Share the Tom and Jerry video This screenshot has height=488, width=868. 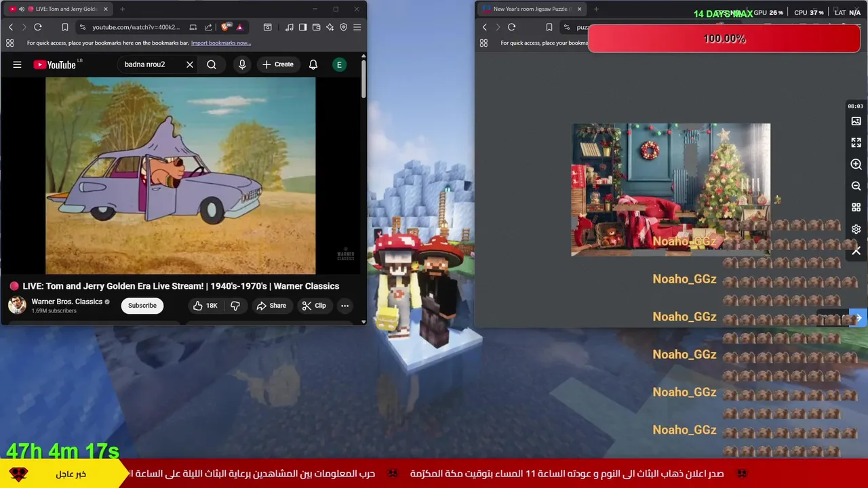coord(271,306)
